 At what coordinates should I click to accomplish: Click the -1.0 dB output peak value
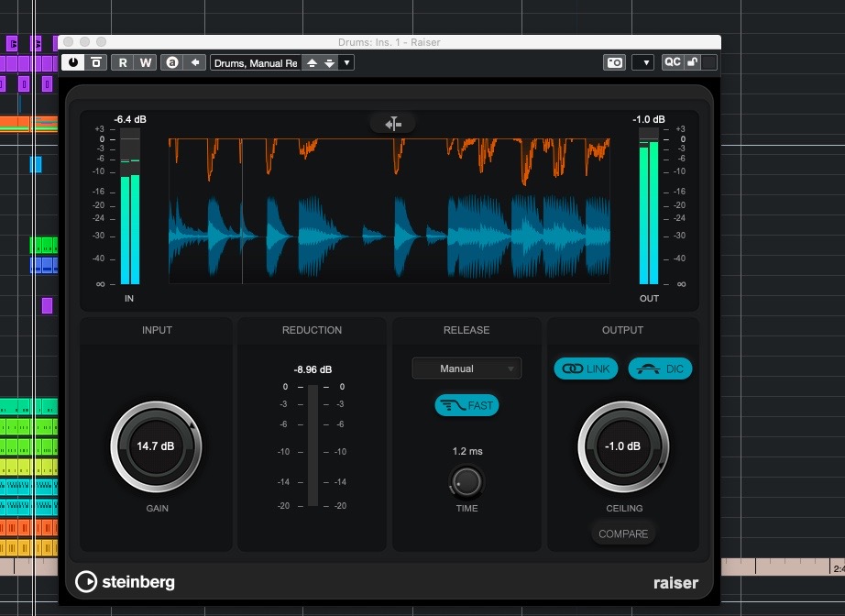pyautogui.click(x=648, y=119)
